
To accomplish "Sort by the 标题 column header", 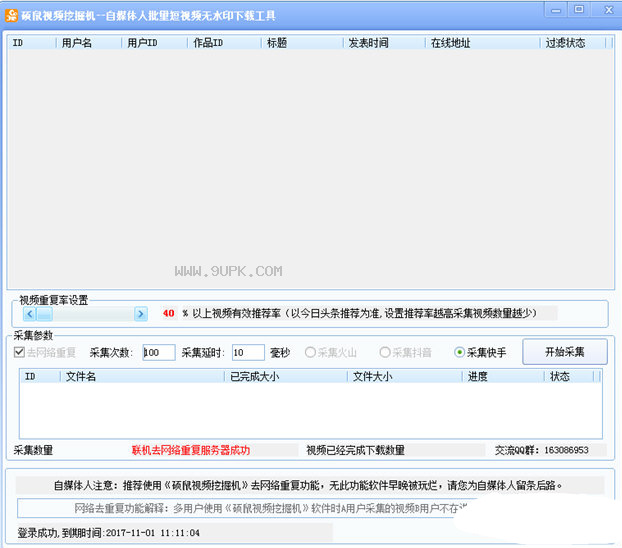I will tap(302, 42).
